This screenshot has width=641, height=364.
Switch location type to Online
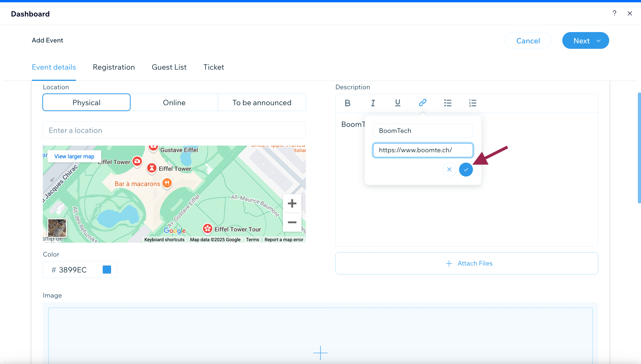pyautogui.click(x=174, y=103)
